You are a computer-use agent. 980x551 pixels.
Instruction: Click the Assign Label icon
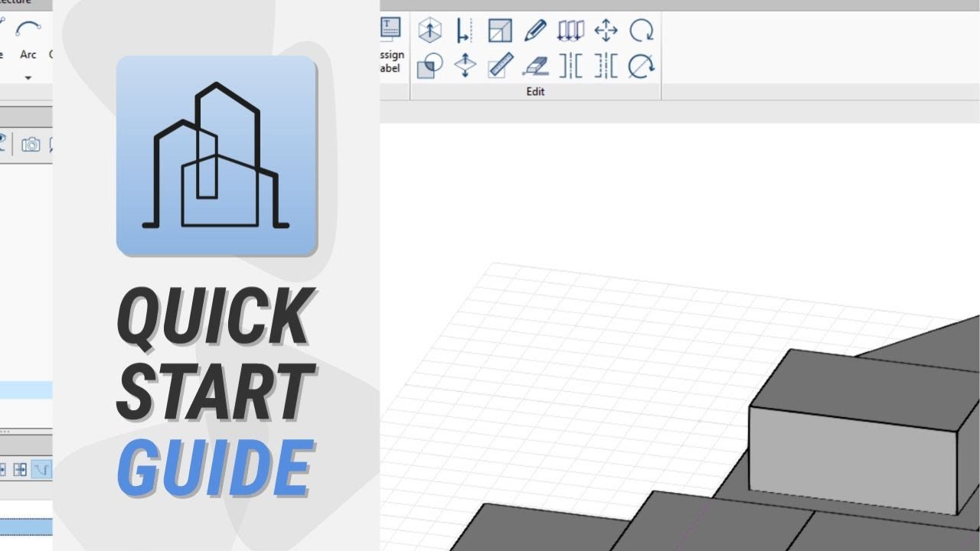(x=390, y=28)
